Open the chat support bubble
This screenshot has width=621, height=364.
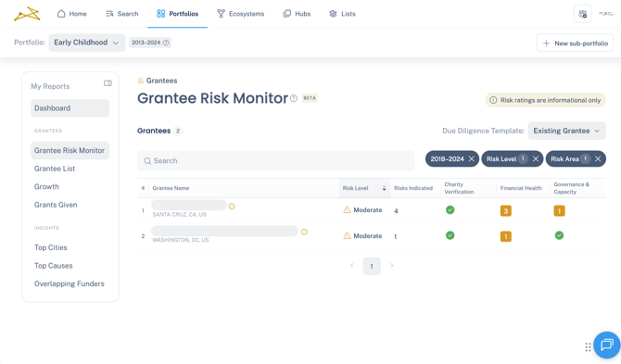(606, 345)
